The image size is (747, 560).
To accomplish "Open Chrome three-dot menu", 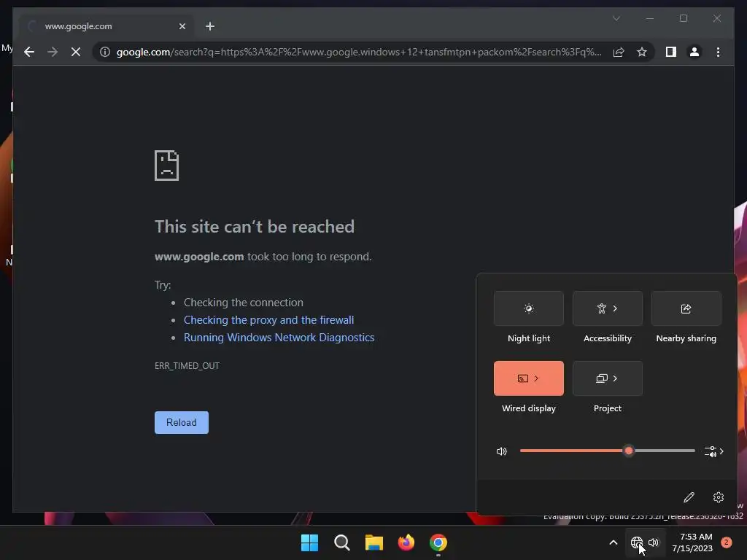I will point(718,52).
